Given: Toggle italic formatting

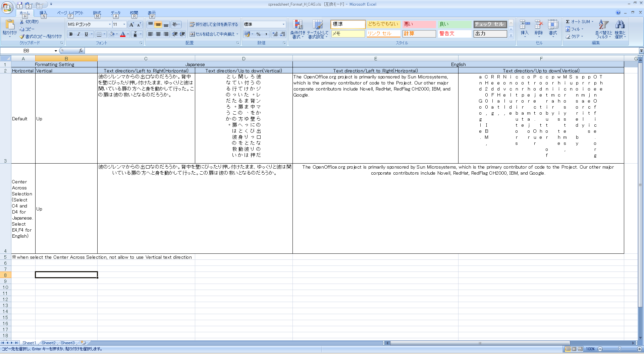Looking at the screenshot, I should point(78,34).
